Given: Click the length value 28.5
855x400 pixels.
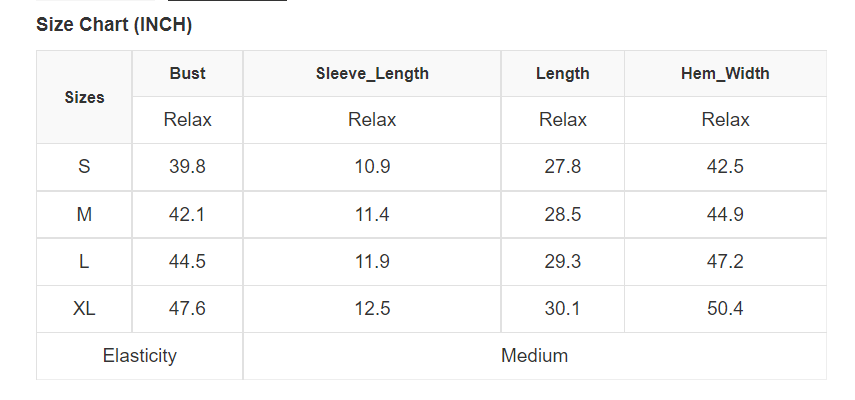Looking at the screenshot, I should (x=563, y=214).
